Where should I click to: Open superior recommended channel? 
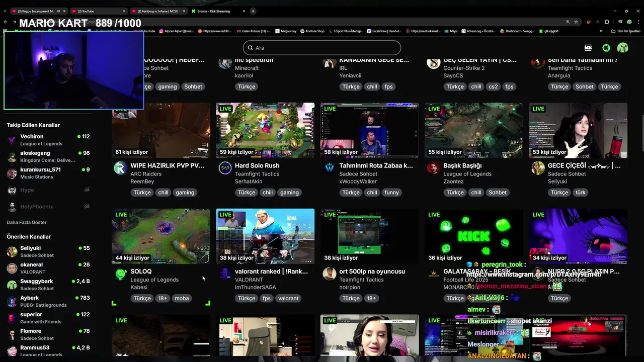tap(48, 318)
